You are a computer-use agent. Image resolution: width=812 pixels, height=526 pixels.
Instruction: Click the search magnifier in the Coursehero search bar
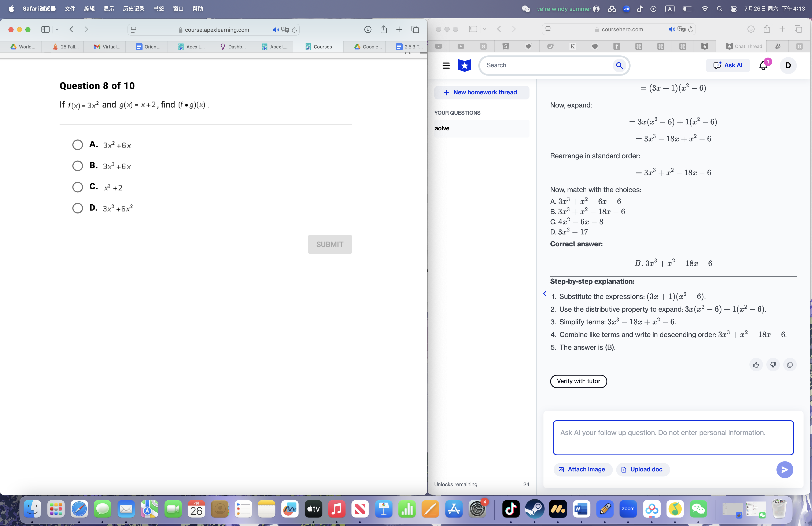tap(620, 66)
